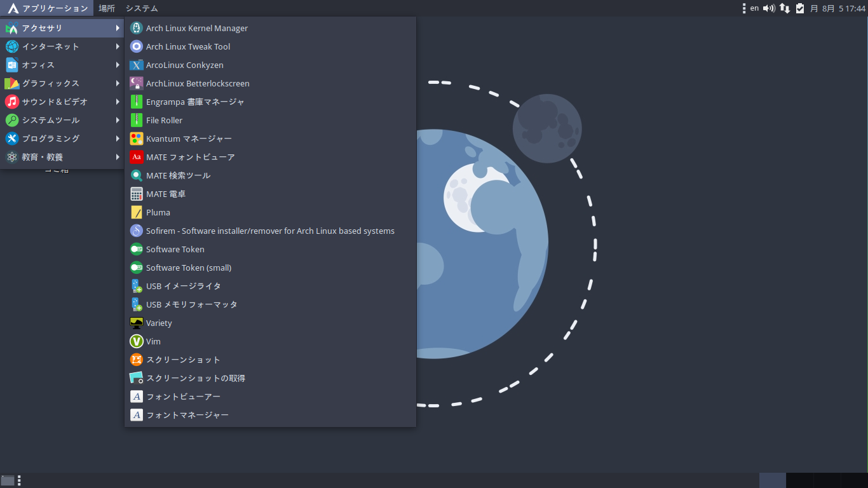Screen dimensions: 868x488
Task: Expand the アクセサリ submenu arrow
Action: coord(118,28)
